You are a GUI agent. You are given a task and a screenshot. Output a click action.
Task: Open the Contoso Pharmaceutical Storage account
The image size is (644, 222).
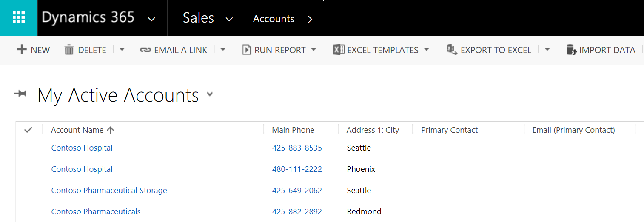coord(109,191)
